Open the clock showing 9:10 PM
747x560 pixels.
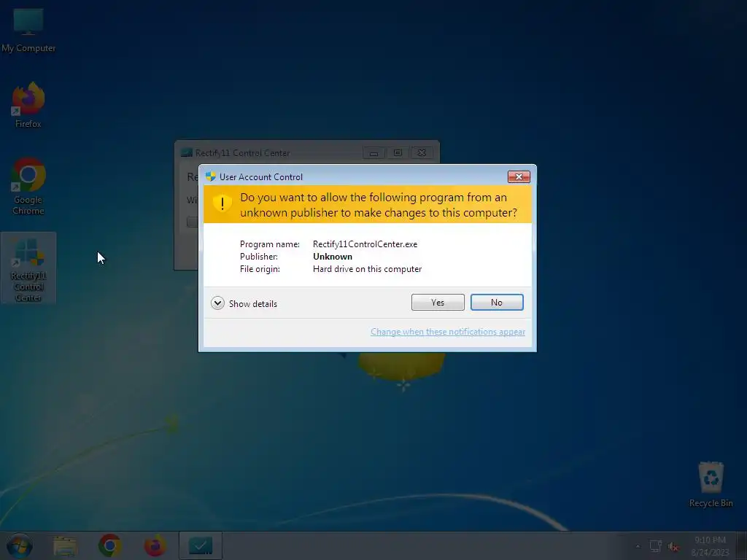tap(710, 546)
